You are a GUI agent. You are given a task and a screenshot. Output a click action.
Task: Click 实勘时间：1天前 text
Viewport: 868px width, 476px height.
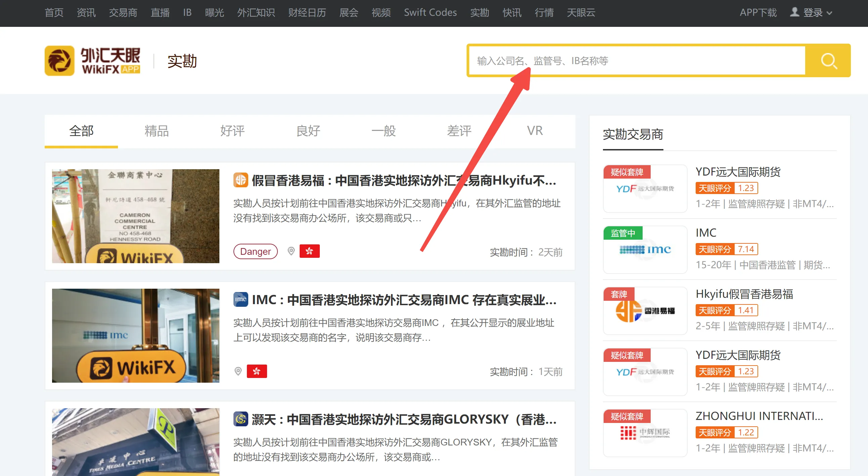click(526, 372)
